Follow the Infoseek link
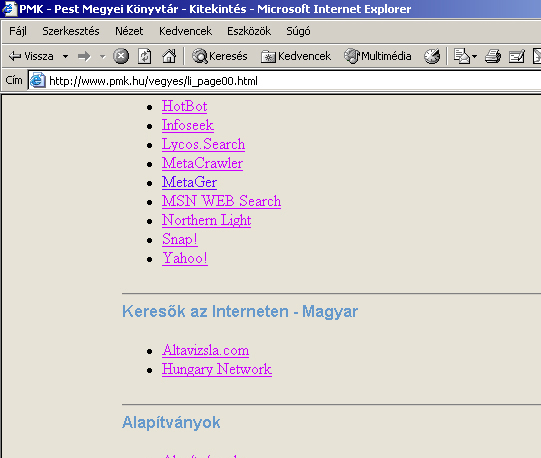 pos(188,125)
